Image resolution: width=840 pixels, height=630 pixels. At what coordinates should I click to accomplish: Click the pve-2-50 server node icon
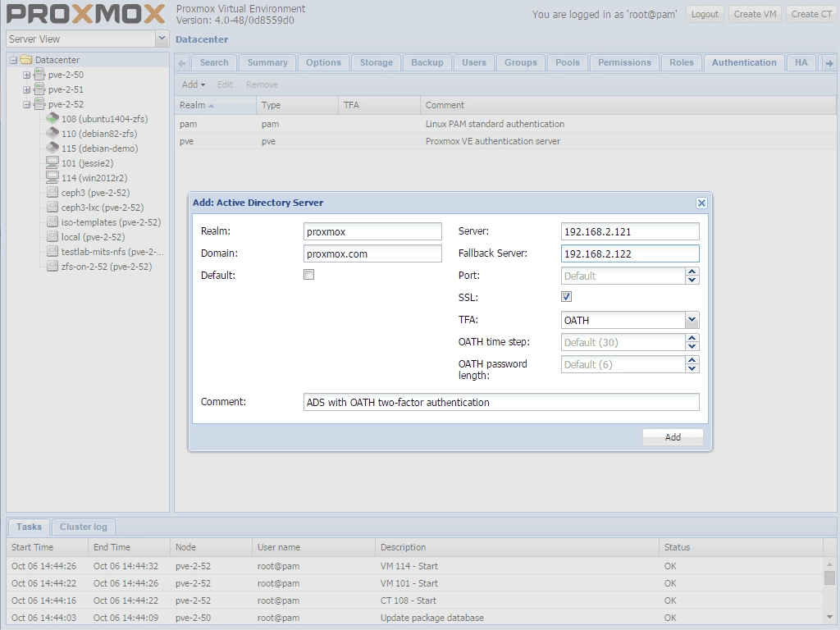pos(39,75)
